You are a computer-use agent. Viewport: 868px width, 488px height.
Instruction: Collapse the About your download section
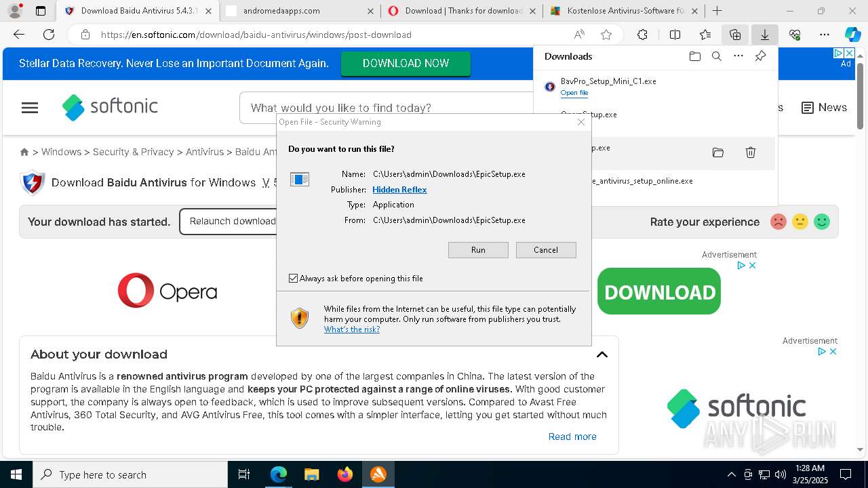(602, 354)
